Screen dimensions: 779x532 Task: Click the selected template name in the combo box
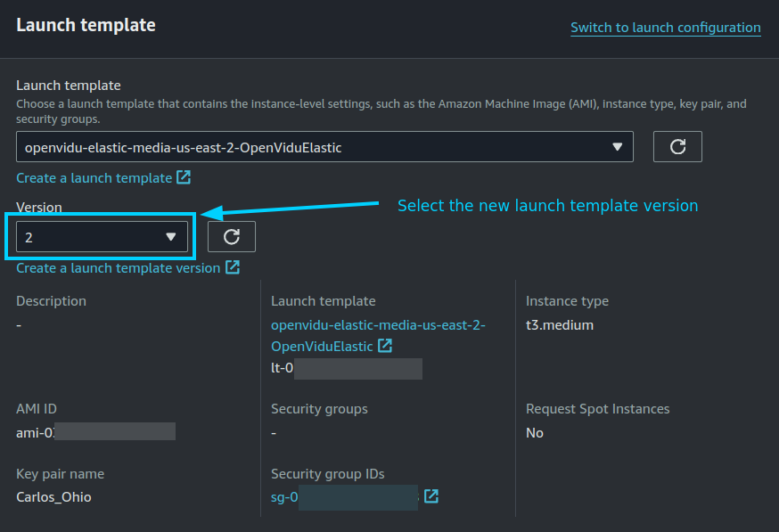(x=178, y=146)
